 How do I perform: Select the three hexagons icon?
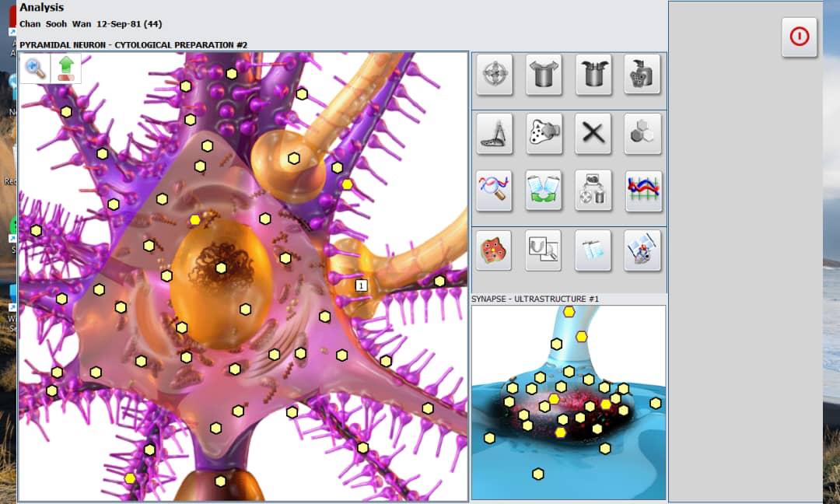pos(642,133)
